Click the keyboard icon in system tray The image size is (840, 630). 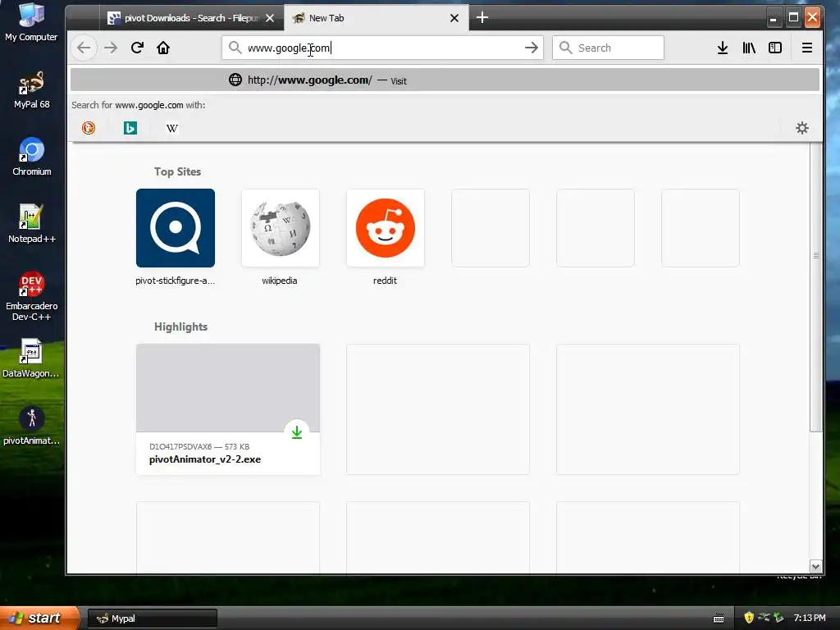point(719,619)
